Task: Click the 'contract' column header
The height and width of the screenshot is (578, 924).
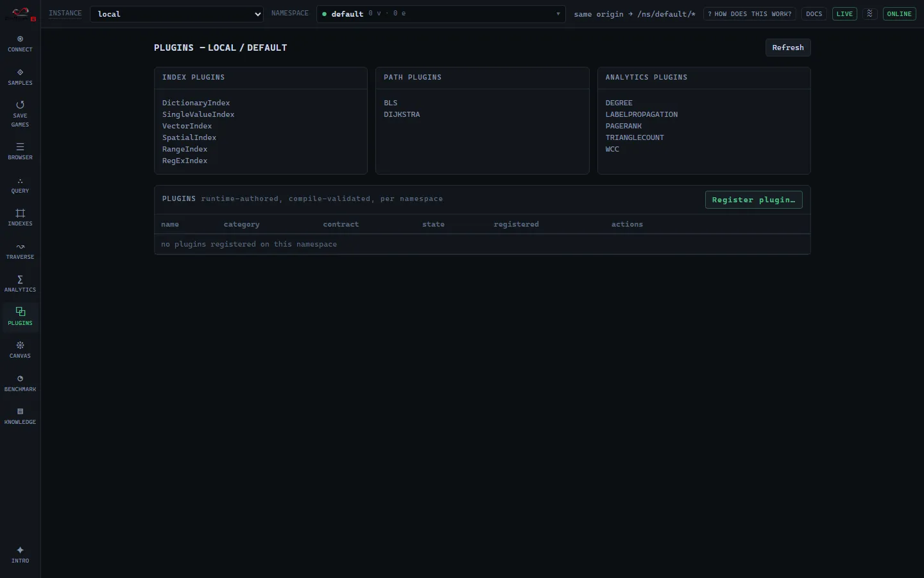Action: tap(341, 224)
